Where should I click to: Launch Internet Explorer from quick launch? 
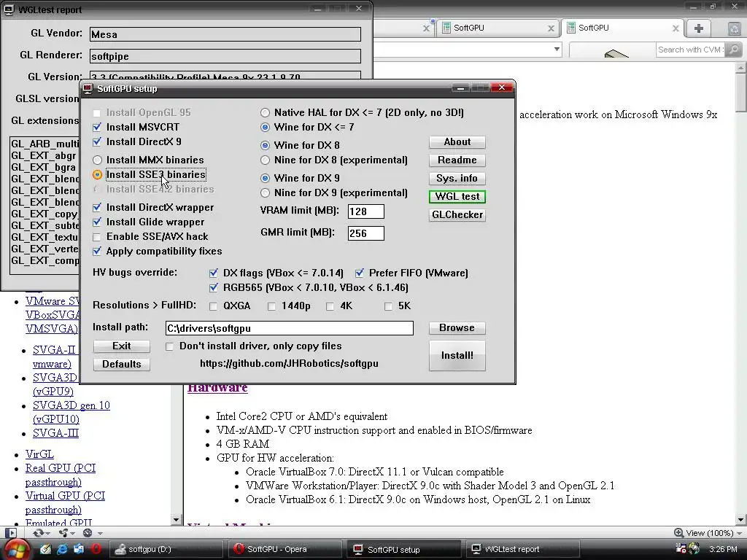click(63, 549)
